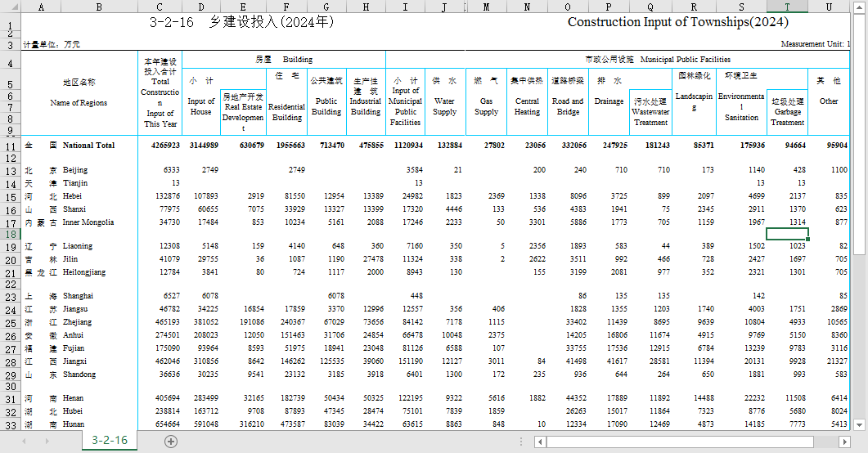Viewport: 868px width, 453px height.
Task: Click the Beijing region name cell
Action: [75, 169]
